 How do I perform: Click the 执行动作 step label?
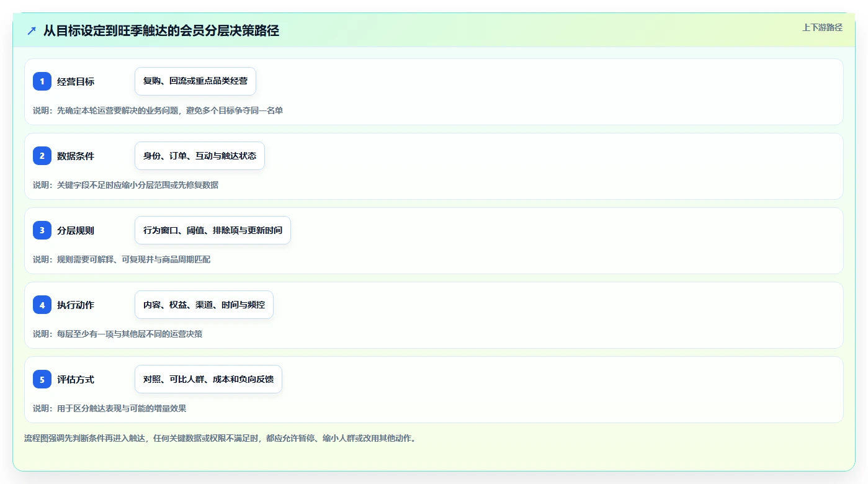[x=76, y=305]
